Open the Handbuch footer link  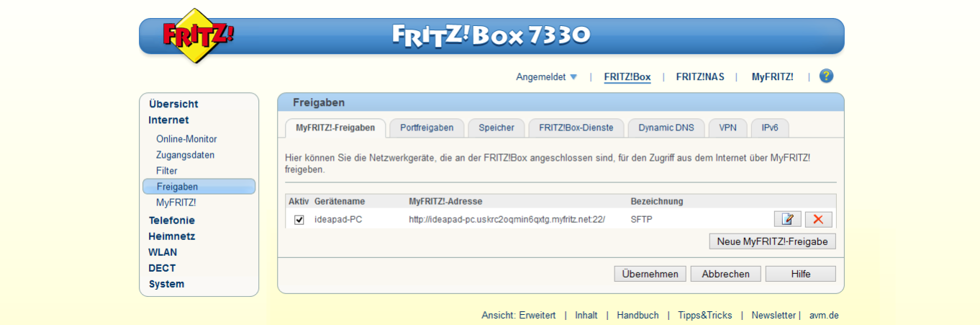click(638, 316)
